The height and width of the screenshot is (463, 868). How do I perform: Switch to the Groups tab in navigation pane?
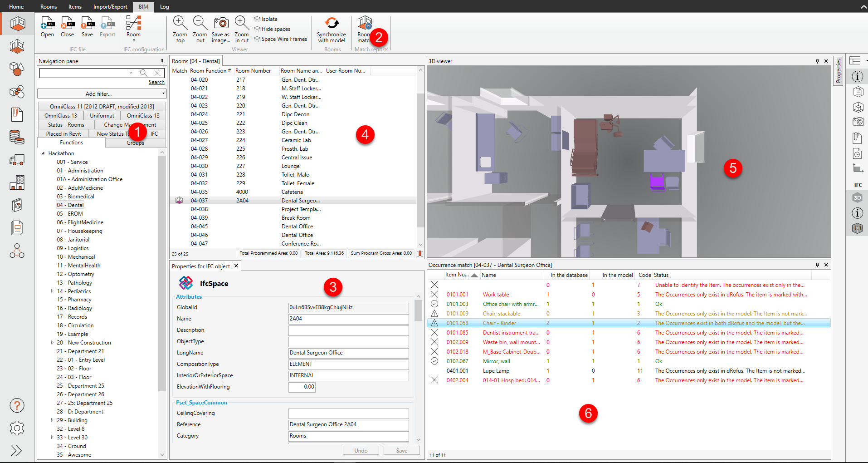[135, 143]
